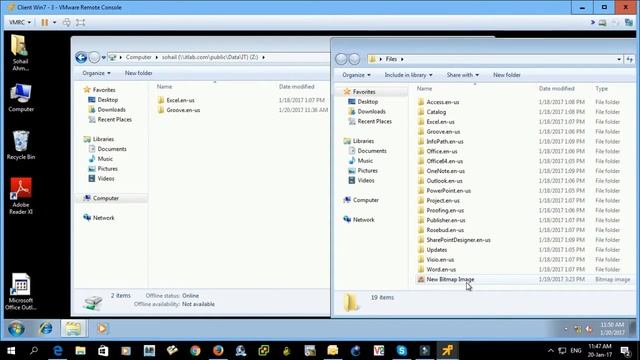Screen dimensions: 640x360
Task: Select the Recycle Bin desktop icon
Action: 20,145
